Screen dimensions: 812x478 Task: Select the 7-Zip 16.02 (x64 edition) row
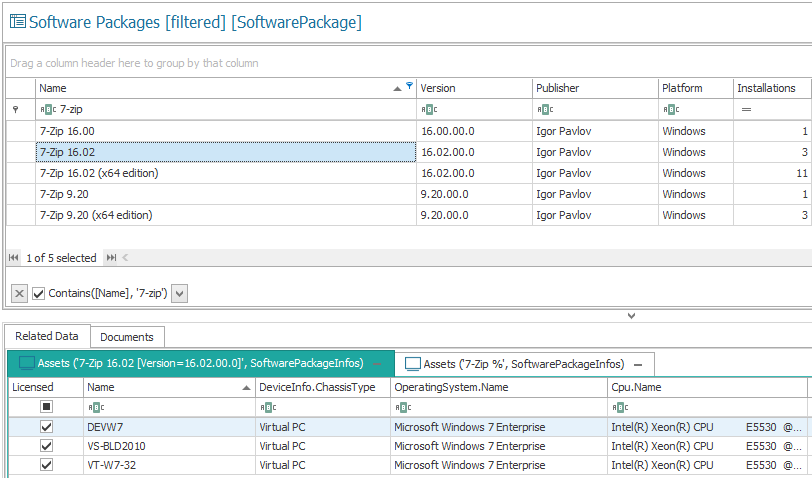[x=408, y=173]
